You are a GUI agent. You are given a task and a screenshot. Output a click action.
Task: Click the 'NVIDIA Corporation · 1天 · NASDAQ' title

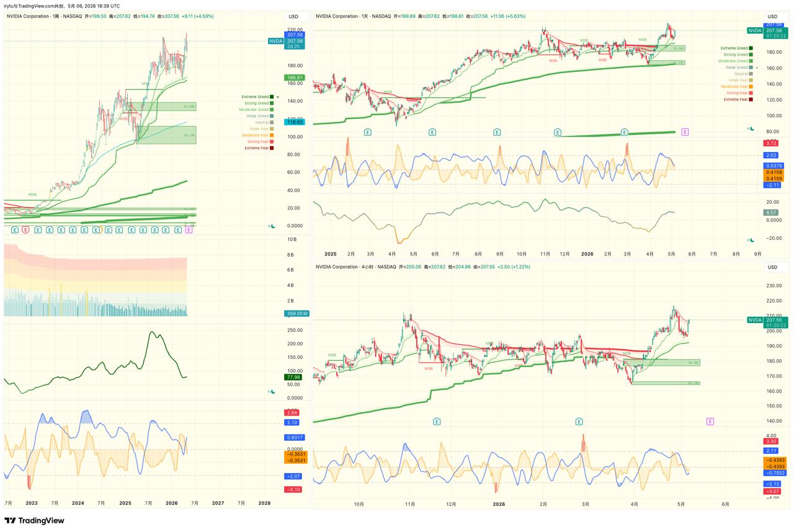click(x=353, y=16)
